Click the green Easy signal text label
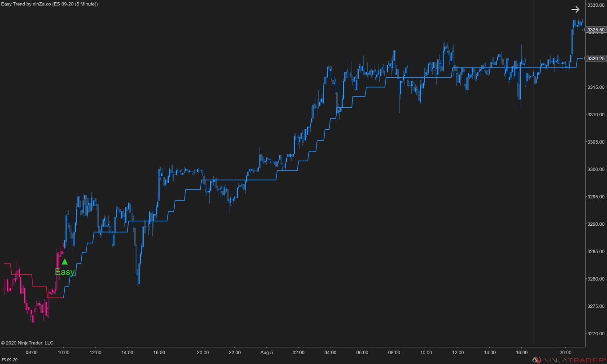This screenshot has width=607, height=364. click(x=65, y=272)
